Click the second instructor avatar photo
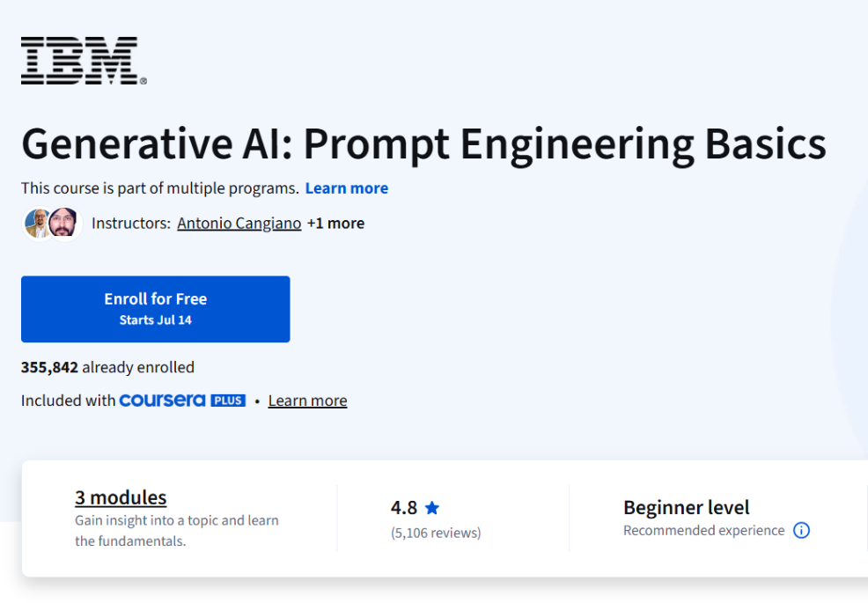868x603 pixels. tap(63, 223)
